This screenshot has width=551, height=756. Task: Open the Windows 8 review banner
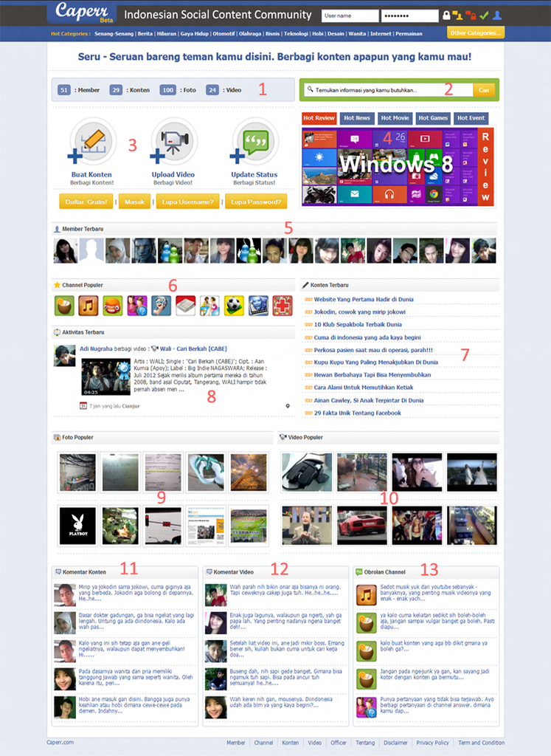pos(398,167)
